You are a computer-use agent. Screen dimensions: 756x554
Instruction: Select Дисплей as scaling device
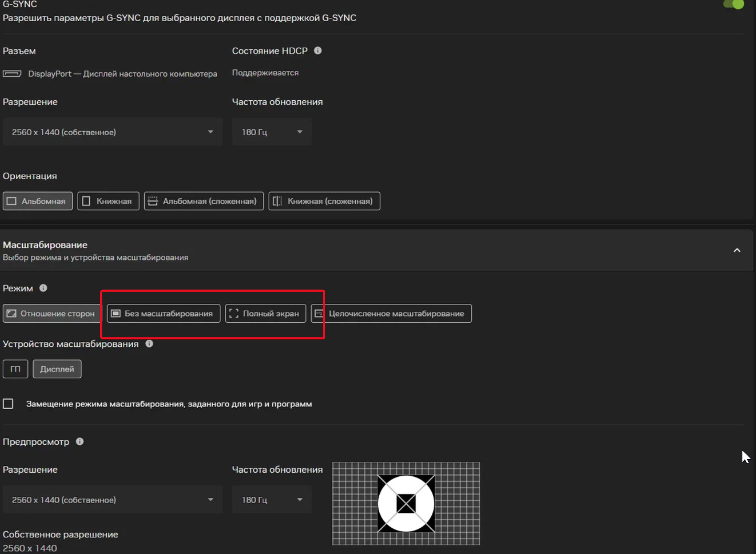click(57, 369)
